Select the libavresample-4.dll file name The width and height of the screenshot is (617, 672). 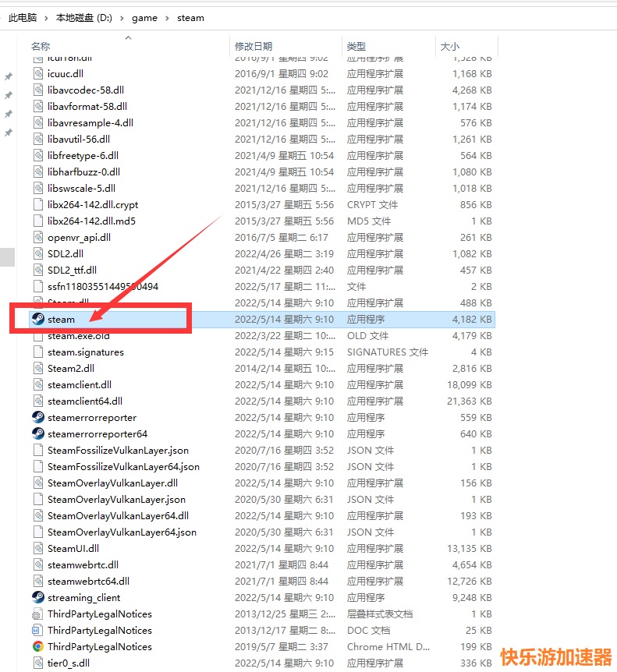[x=90, y=122]
